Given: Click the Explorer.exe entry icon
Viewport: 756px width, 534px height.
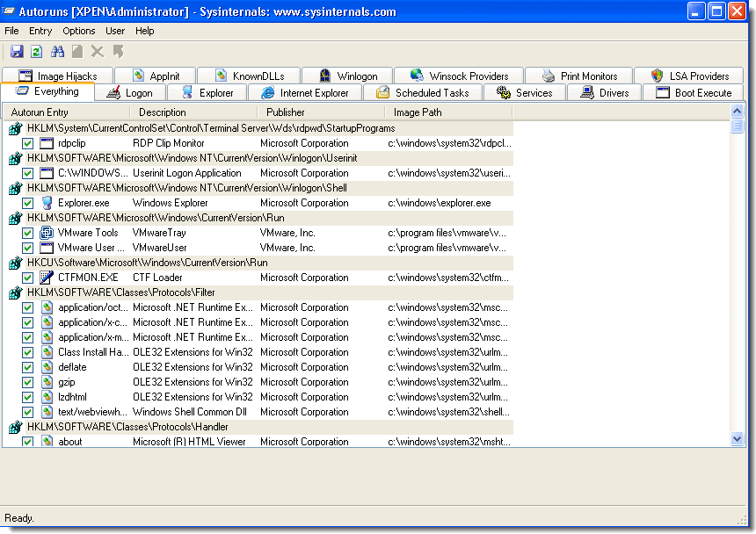Looking at the screenshot, I should 47,203.
